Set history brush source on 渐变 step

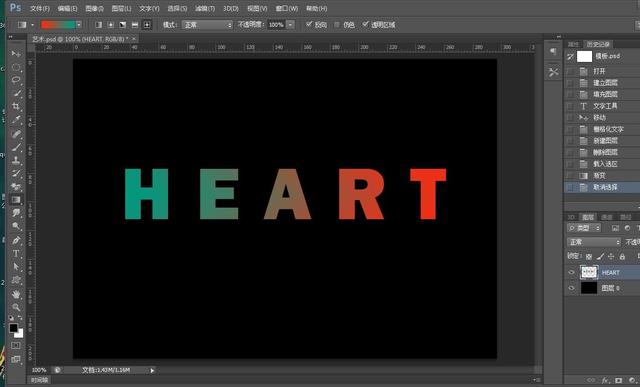[570, 176]
